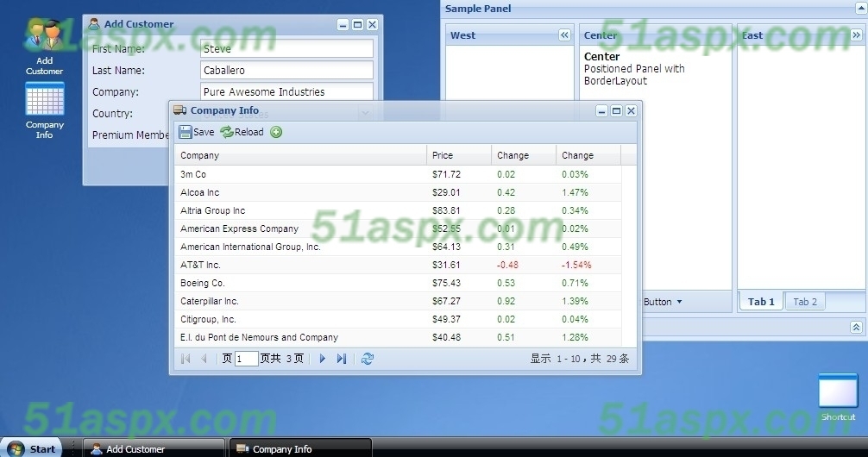Close the Company Info window
The image size is (868, 457).
tap(631, 111)
